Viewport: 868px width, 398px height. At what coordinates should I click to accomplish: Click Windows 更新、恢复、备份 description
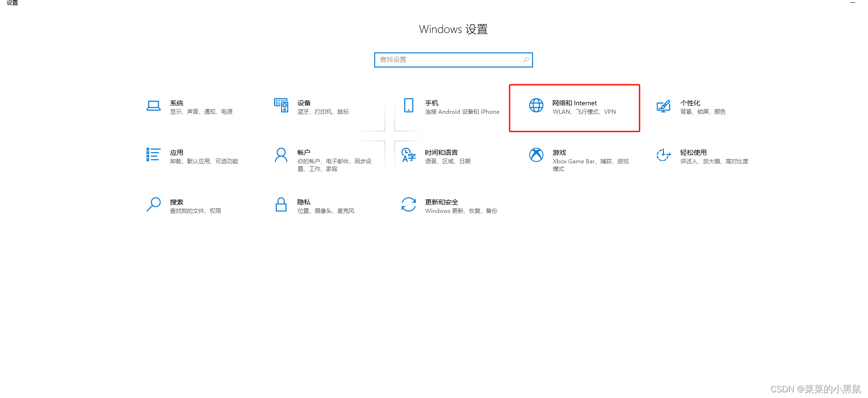point(461,211)
